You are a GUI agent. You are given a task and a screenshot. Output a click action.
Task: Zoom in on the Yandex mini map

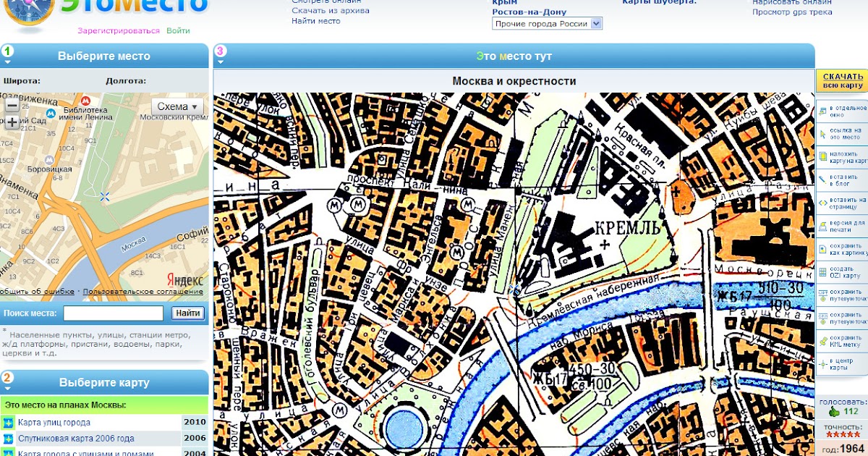[x=12, y=122]
